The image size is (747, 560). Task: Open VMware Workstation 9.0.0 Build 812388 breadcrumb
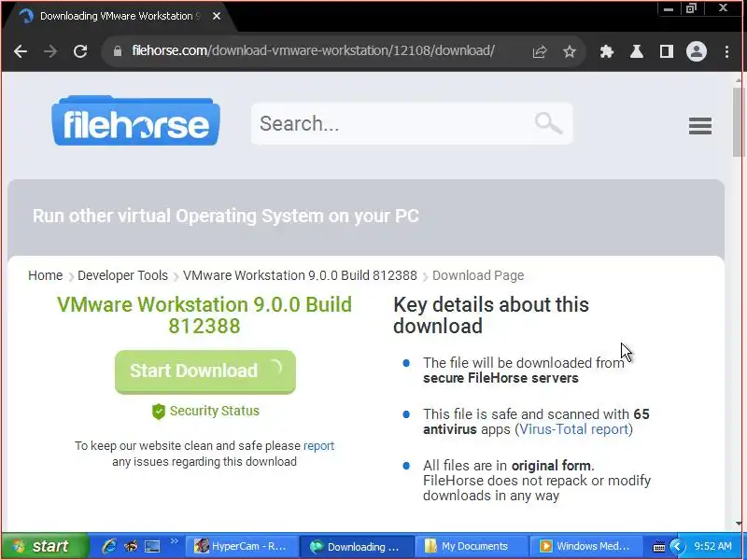click(300, 275)
